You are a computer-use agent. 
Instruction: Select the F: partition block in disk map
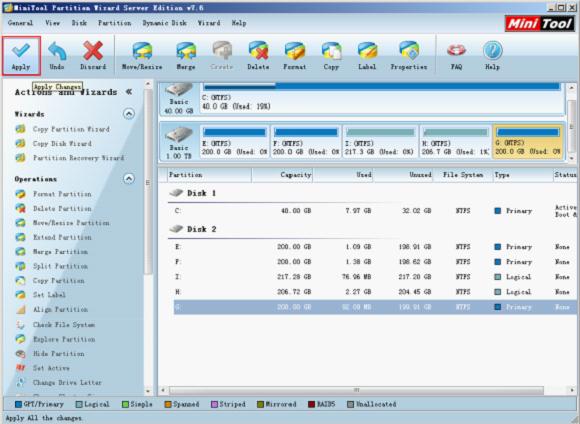click(x=306, y=142)
